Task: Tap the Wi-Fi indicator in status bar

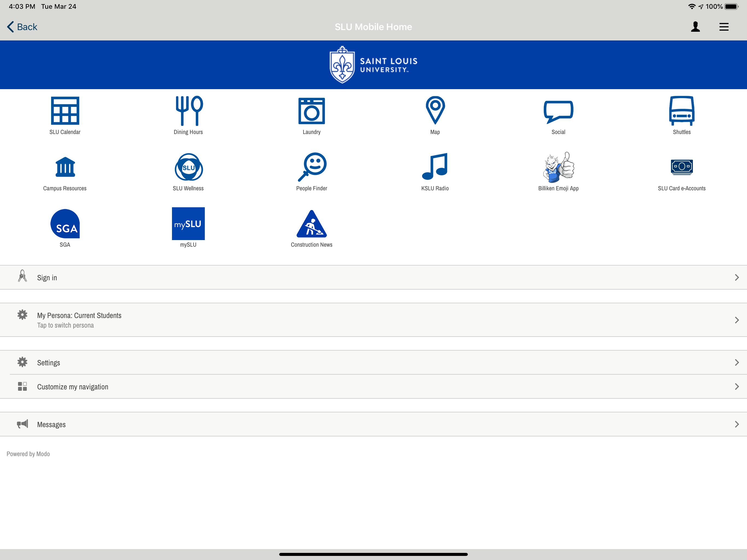Action: click(x=691, y=6)
